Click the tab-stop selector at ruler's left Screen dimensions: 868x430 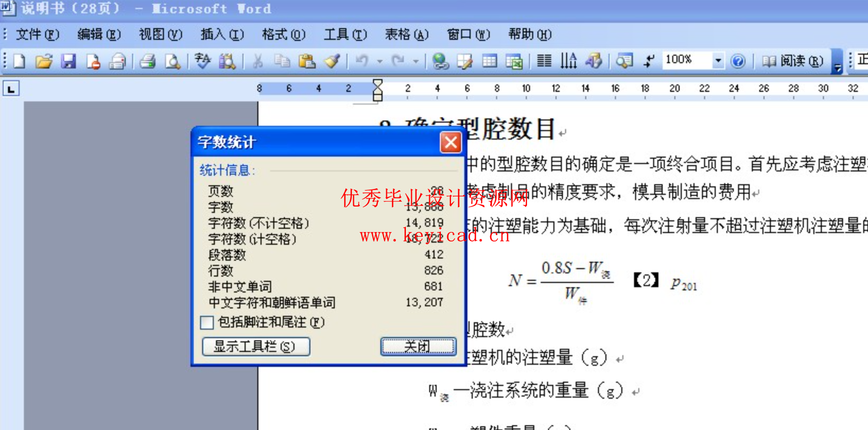point(11,89)
